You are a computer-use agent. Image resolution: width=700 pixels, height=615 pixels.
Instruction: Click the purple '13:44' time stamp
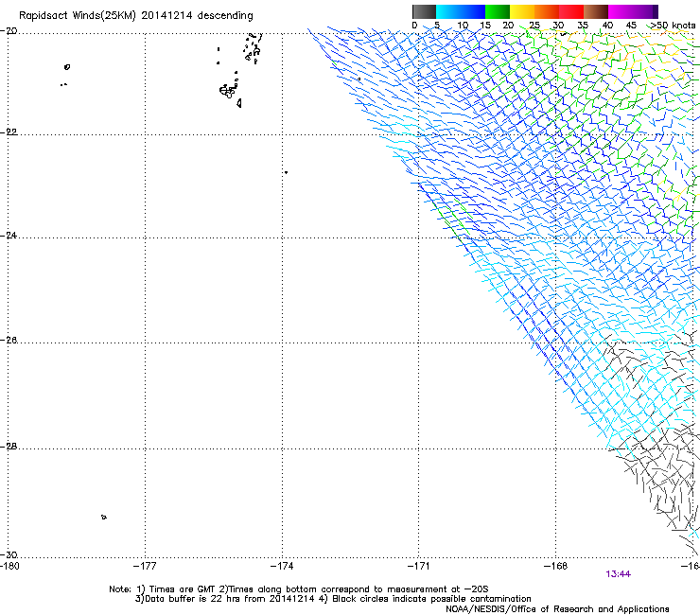click(x=618, y=574)
